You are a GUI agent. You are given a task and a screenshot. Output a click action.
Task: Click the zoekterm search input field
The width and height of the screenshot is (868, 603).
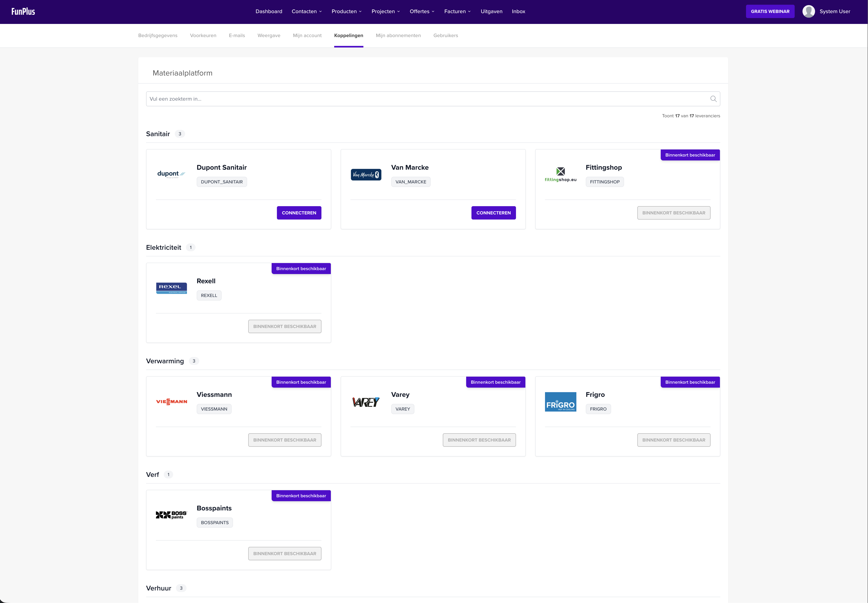378,99
